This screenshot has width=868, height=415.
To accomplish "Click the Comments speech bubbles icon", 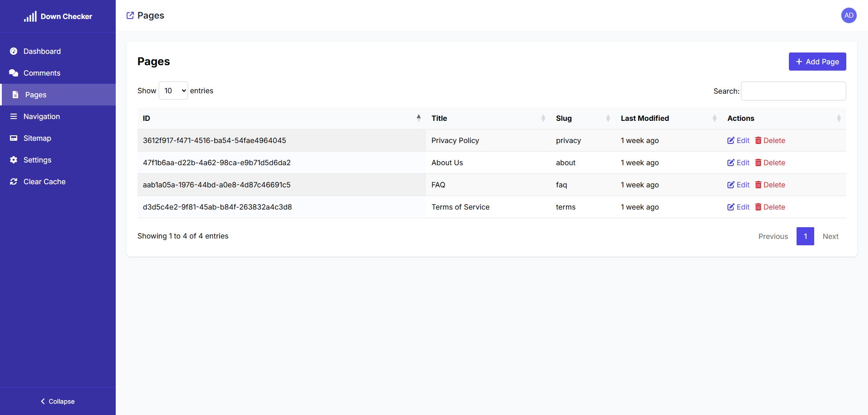I will (x=14, y=73).
